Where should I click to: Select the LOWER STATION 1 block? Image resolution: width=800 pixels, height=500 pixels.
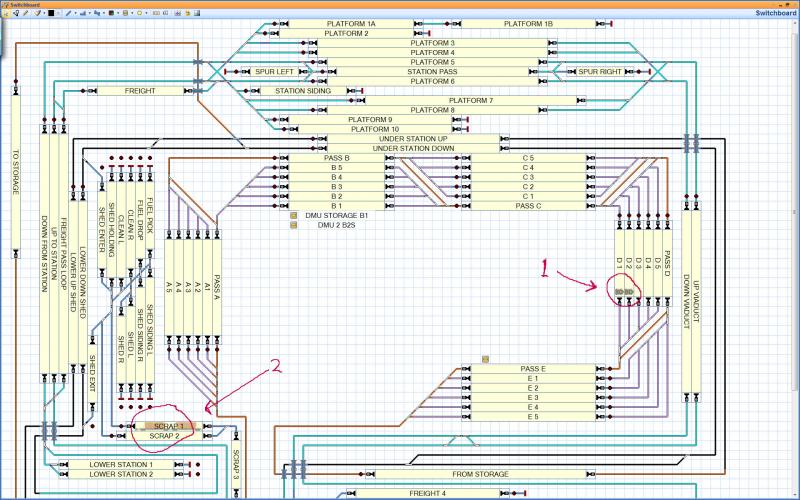121,465
